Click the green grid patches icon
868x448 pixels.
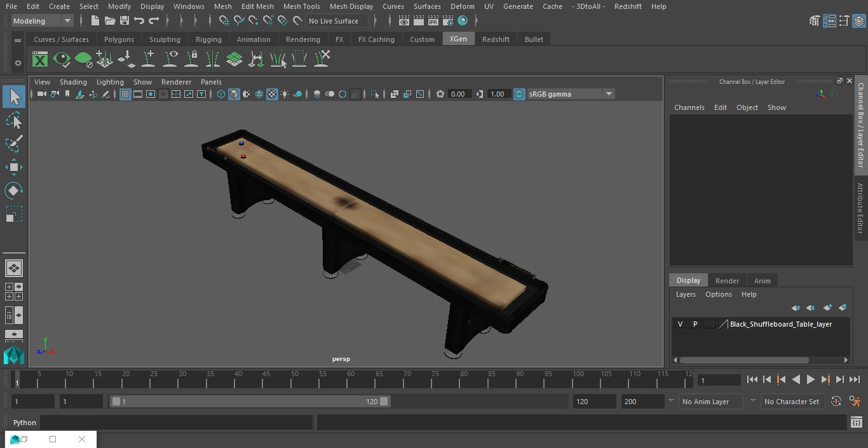[x=234, y=60]
